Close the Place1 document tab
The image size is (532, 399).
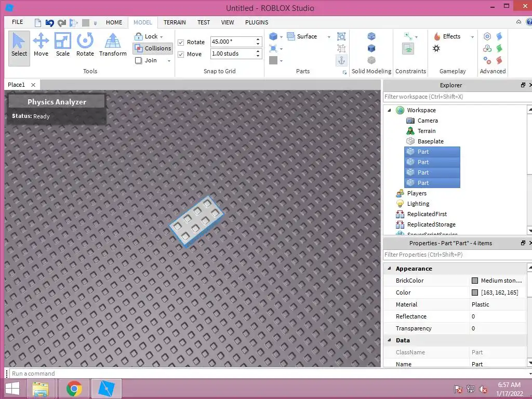pos(33,85)
